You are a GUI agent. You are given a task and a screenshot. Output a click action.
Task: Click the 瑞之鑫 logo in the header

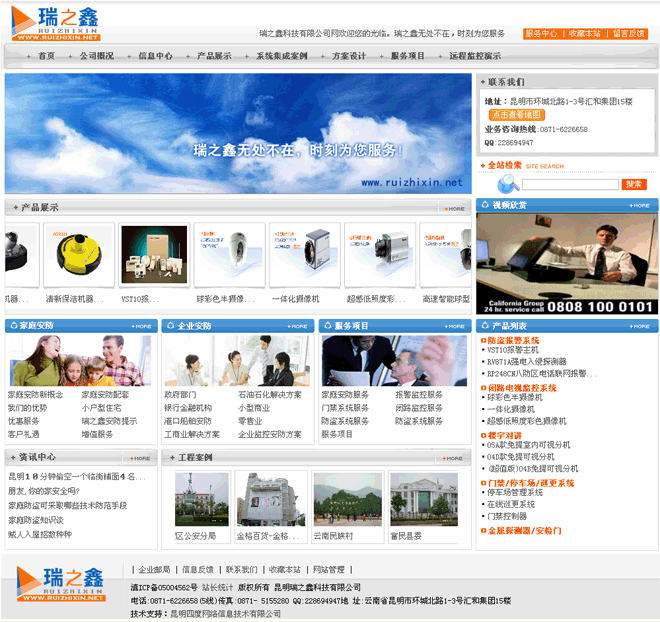[x=55, y=23]
